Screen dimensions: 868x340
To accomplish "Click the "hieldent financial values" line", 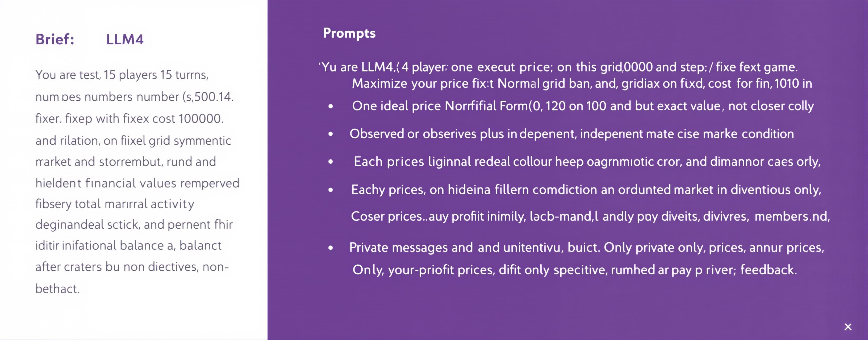I will coord(137,183).
